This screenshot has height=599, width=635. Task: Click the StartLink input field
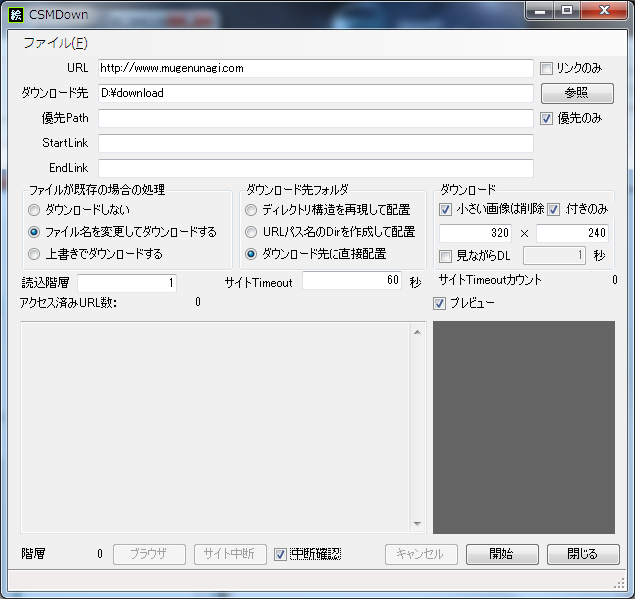(315, 143)
